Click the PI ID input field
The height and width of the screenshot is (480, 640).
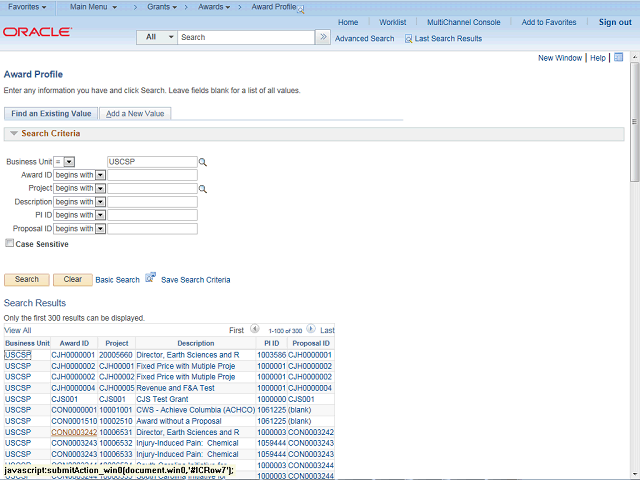(152, 215)
